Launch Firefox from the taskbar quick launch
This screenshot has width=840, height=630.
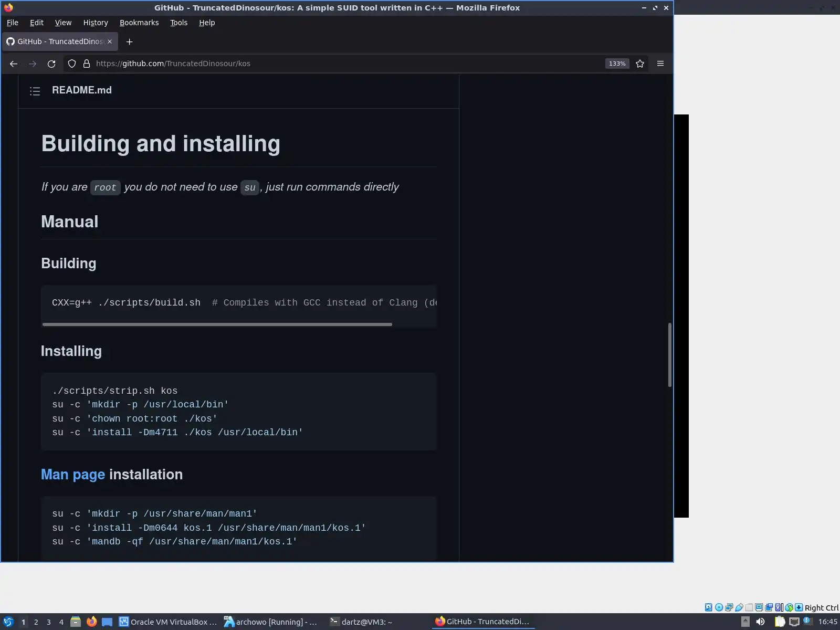click(92, 622)
